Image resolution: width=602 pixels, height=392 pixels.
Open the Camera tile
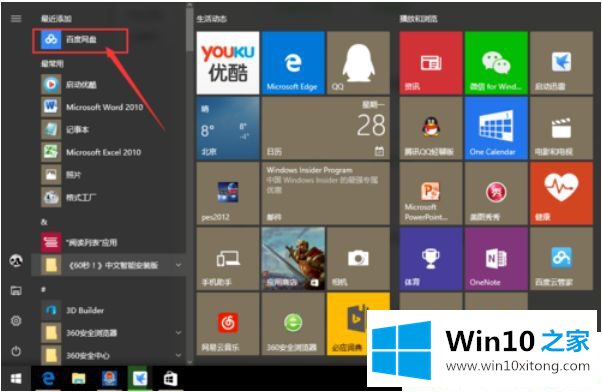tap(358, 258)
